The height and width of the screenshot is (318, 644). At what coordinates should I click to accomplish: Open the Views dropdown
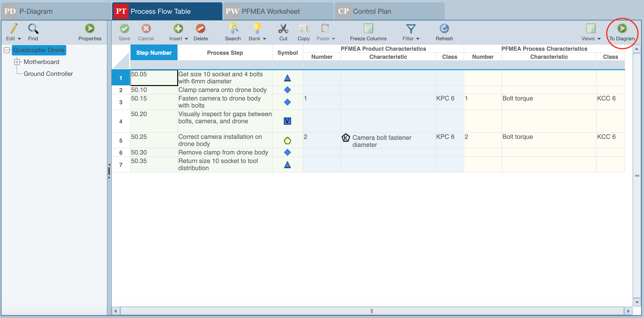click(599, 39)
